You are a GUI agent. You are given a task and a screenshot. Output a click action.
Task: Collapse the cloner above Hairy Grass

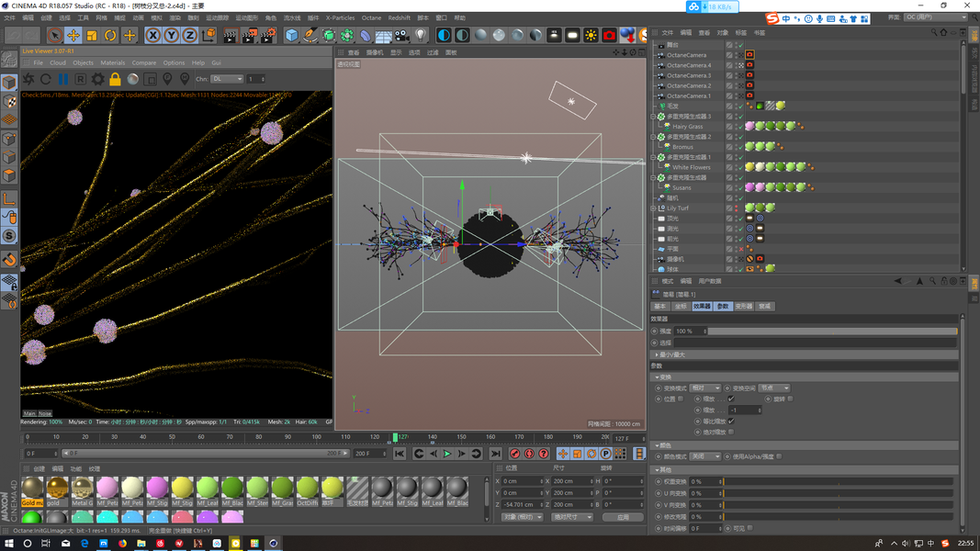pyautogui.click(x=653, y=117)
